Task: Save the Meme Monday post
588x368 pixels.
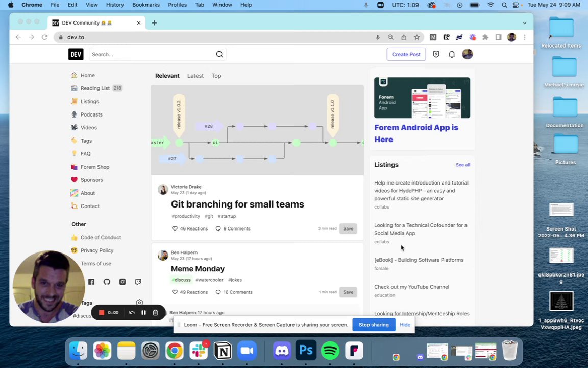Action: tap(348, 292)
